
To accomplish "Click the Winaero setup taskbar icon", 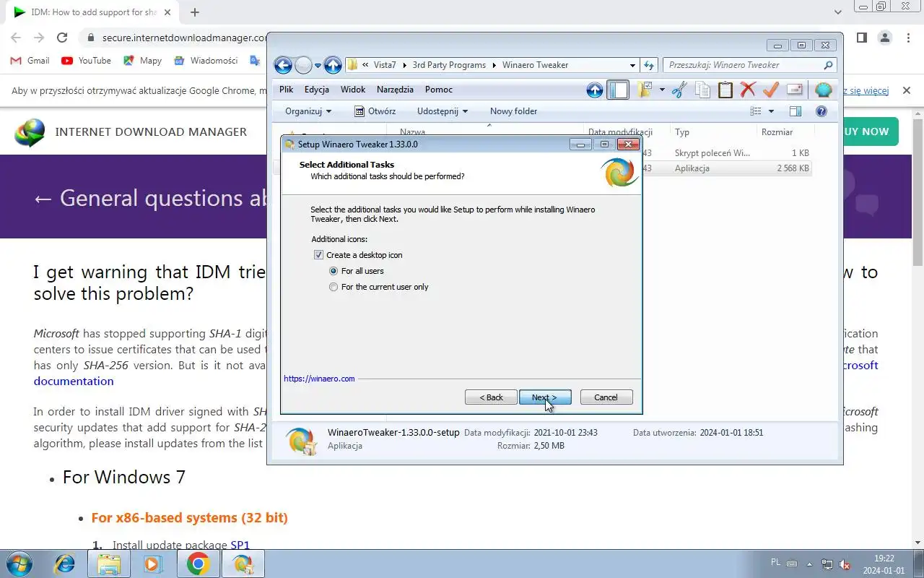I will point(243,564).
